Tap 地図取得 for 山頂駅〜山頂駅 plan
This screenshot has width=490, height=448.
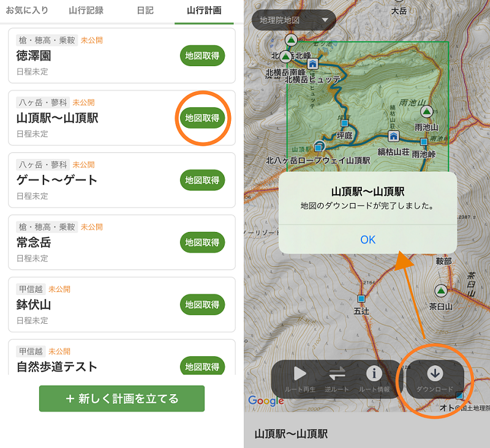point(202,118)
